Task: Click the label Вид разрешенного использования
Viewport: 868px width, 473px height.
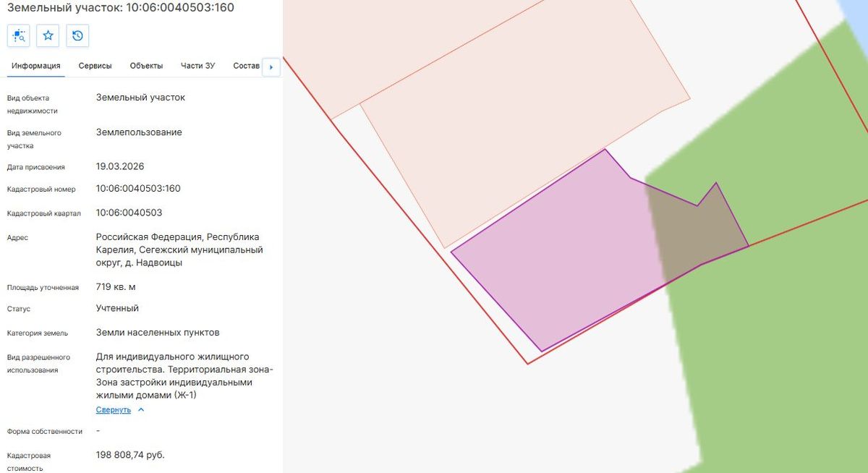Action: pos(38,363)
